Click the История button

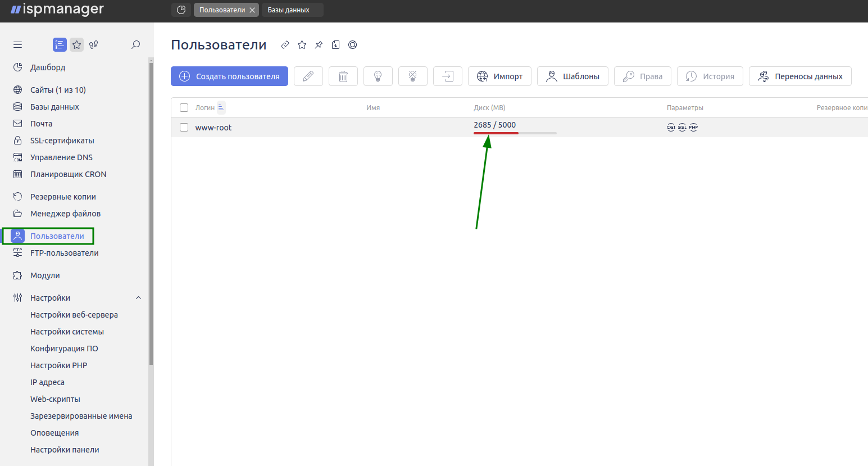[x=710, y=76]
